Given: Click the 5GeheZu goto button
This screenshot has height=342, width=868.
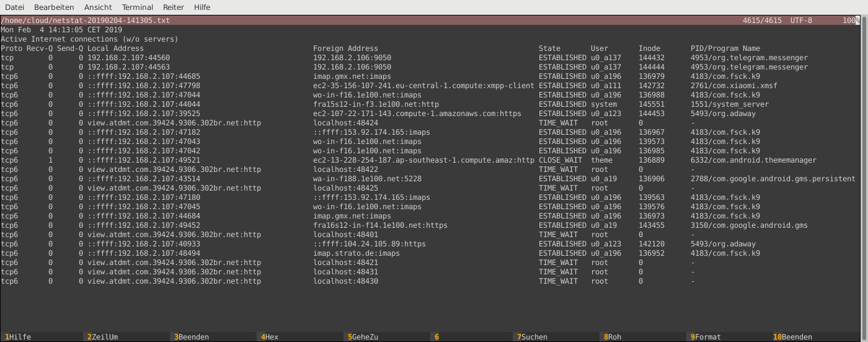Looking at the screenshot, I should [x=363, y=337].
